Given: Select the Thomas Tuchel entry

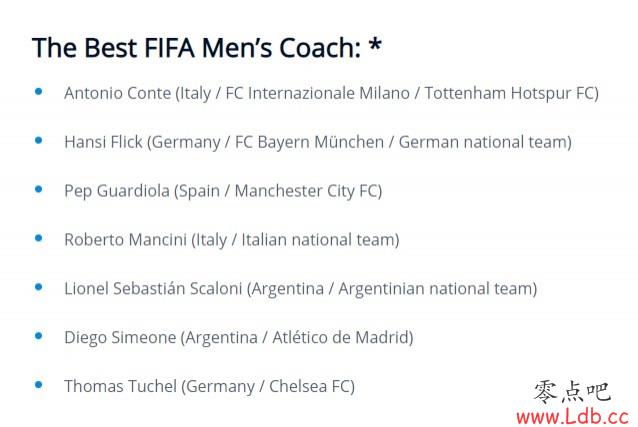Looking at the screenshot, I should coord(209,387).
